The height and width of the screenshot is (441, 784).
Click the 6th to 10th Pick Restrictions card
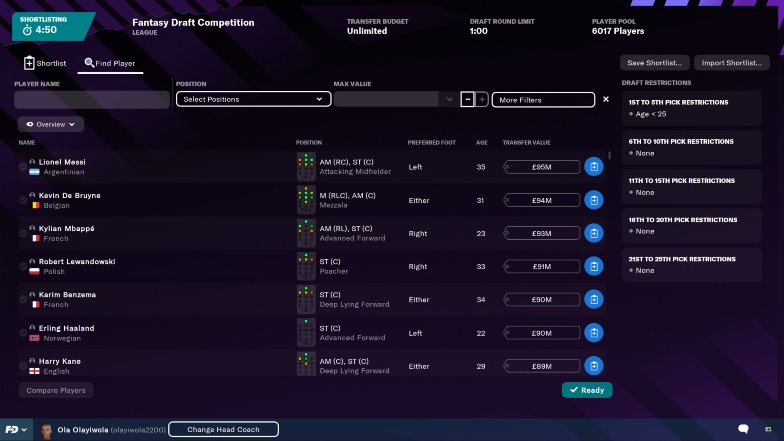pos(692,147)
